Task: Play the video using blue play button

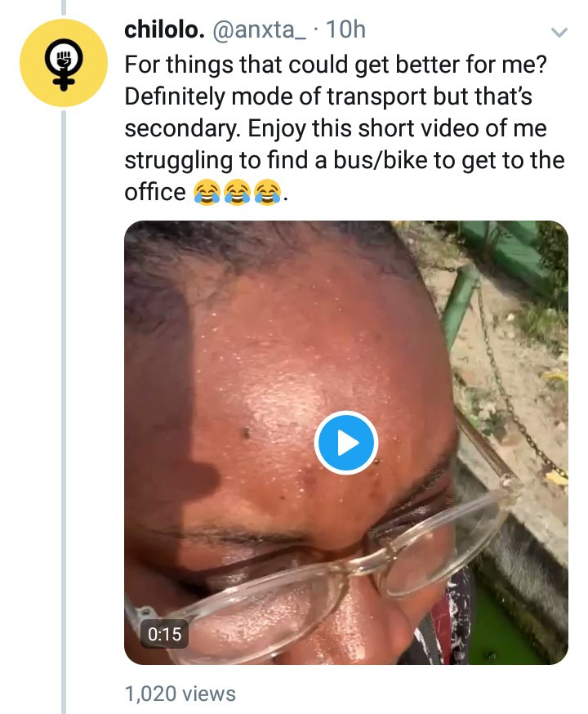Action: (345, 443)
